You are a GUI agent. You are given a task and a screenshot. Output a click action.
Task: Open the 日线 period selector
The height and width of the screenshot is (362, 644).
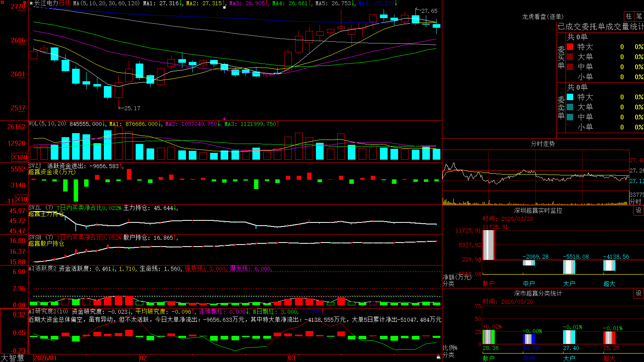tap(65, 3)
